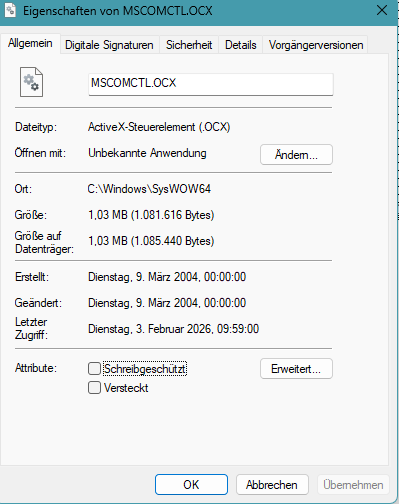Confirm with the OK button
The image size is (399, 504).
tap(191, 485)
